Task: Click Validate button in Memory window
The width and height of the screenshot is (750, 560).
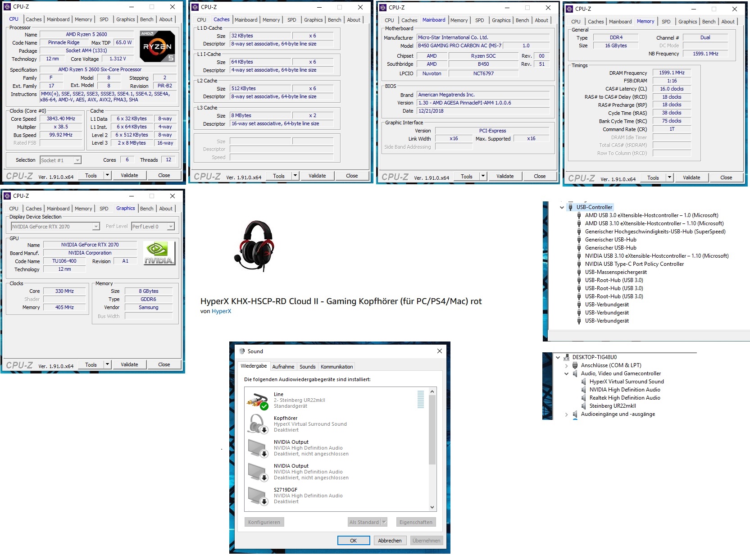Action: click(691, 178)
